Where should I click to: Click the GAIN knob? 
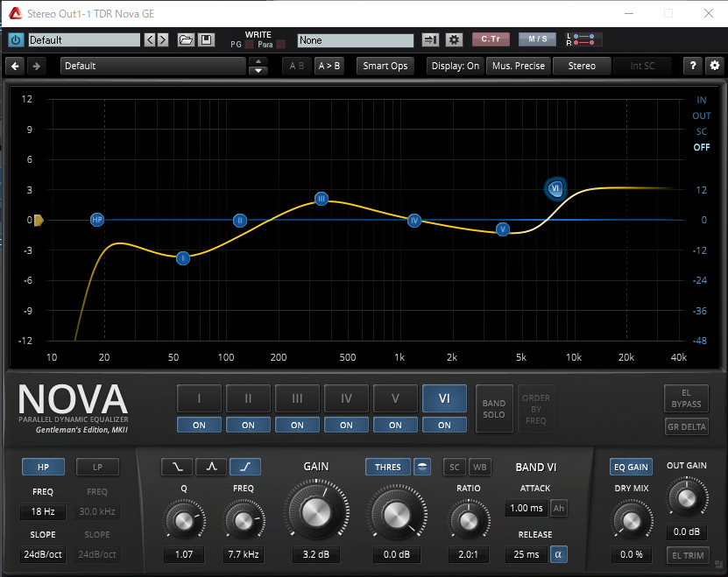tap(316, 512)
